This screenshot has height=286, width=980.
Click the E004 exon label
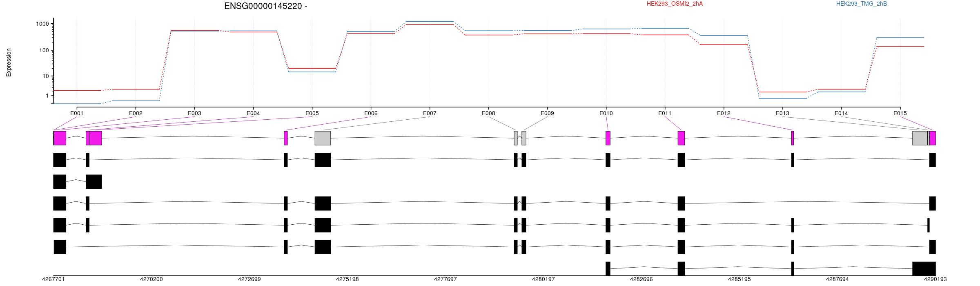tap(253, 113)
